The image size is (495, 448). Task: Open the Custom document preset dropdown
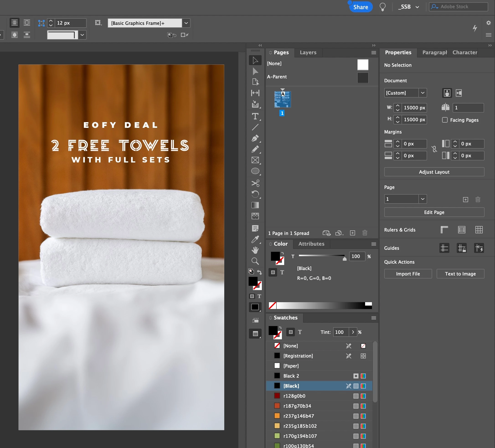tap(423, 93)
